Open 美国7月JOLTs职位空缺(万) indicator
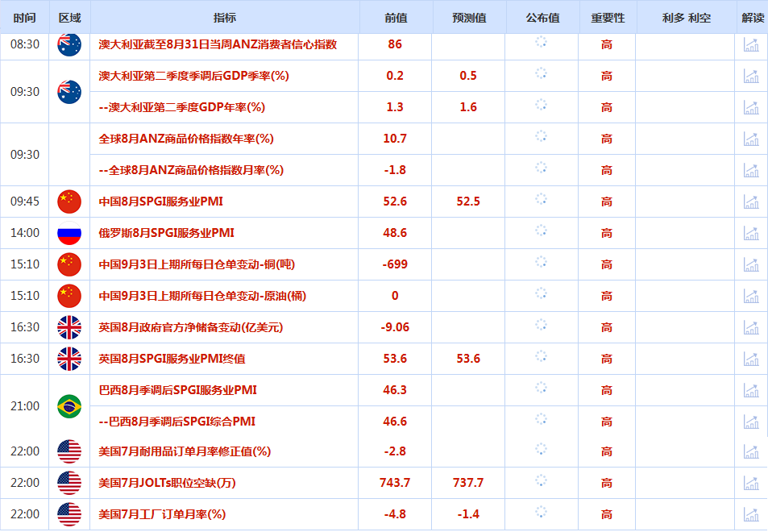This screenshot has width=768, height=532. pyautogui.click(x=167, y=483)
